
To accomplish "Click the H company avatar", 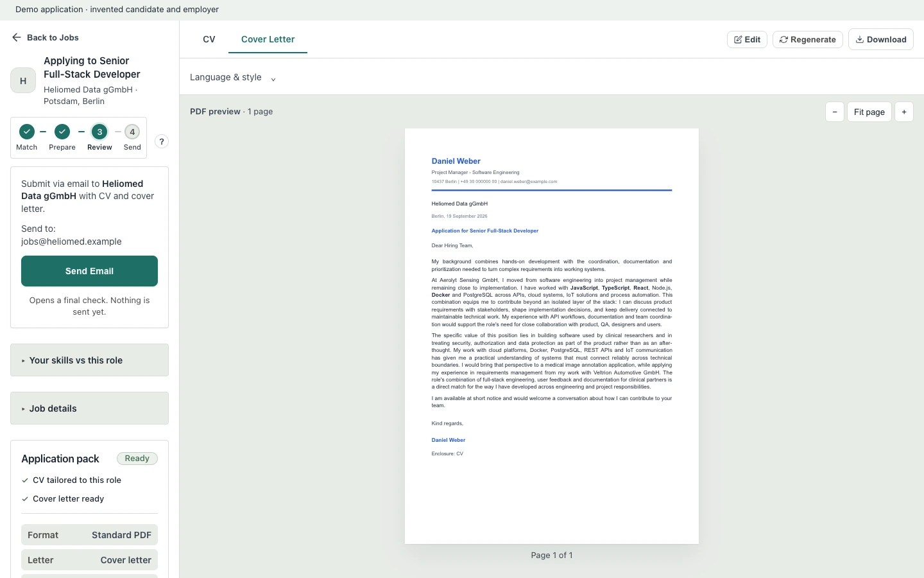I will click(23, 81).
